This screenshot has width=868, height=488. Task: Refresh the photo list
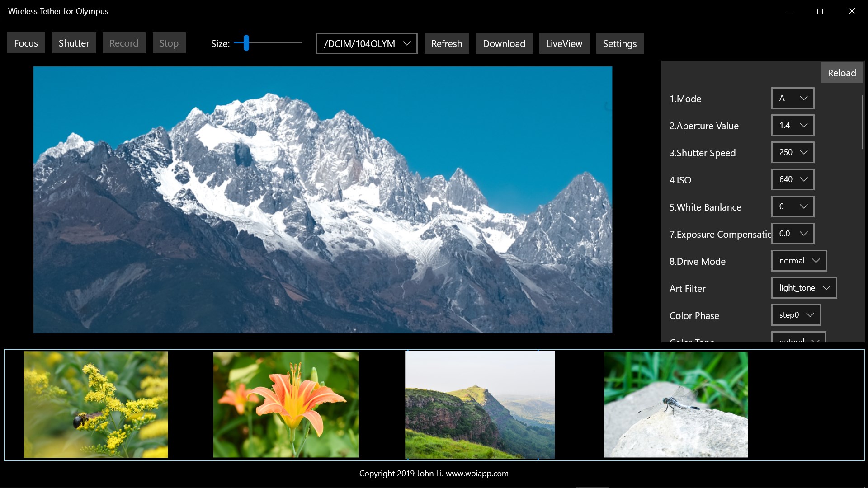tap(446, 43)
